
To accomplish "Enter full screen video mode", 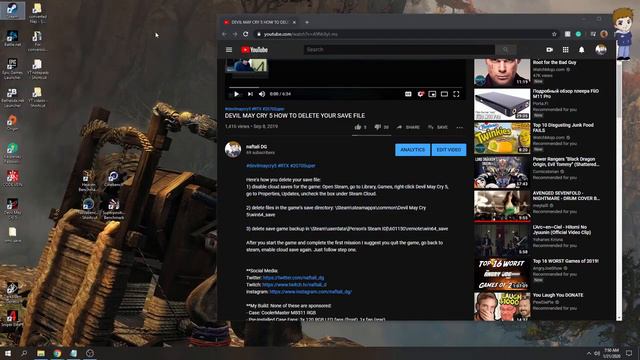I will [x=456, y=94].
